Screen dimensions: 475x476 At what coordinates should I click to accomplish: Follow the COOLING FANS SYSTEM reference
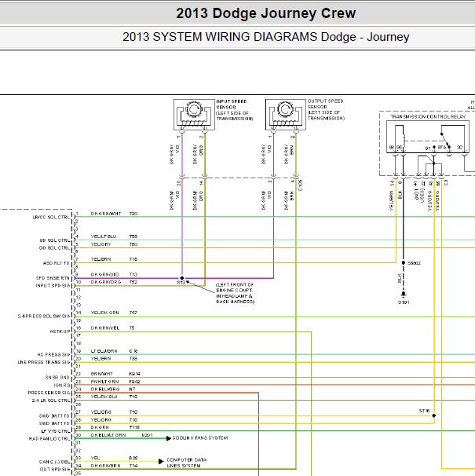coord(200,438)
